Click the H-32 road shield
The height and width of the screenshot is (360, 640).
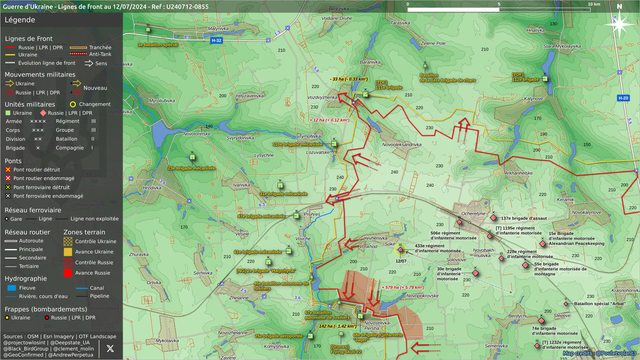216,40
